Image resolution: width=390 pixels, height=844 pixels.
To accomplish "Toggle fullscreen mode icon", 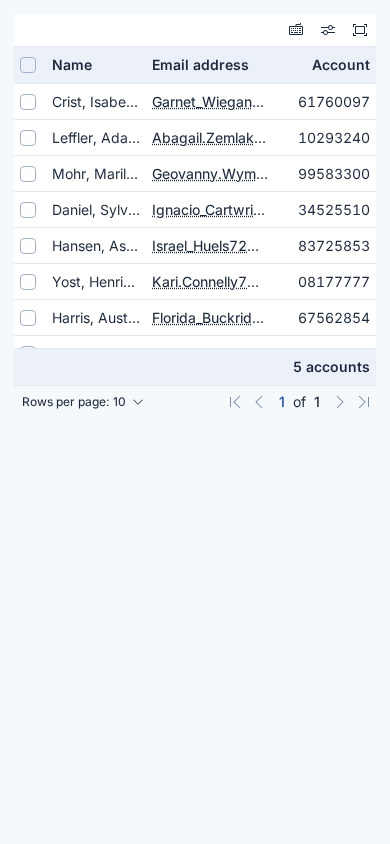I will [360, 30].
